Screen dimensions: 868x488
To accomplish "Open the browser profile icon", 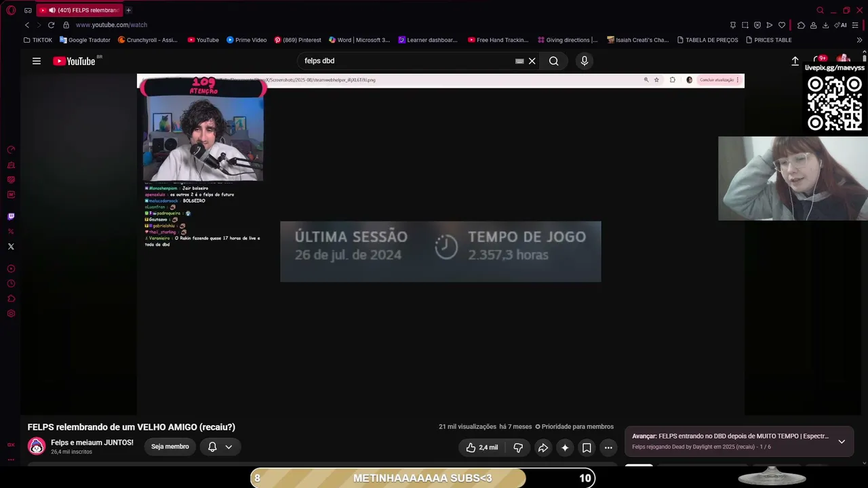I will point(813,25).
